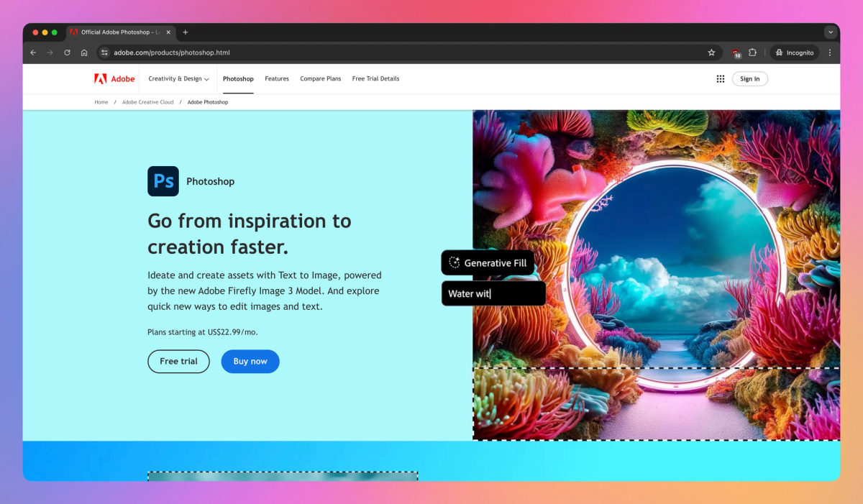
Task: Switch to the Features nav item
Action: pyautogui.click(x=277, y=78)
